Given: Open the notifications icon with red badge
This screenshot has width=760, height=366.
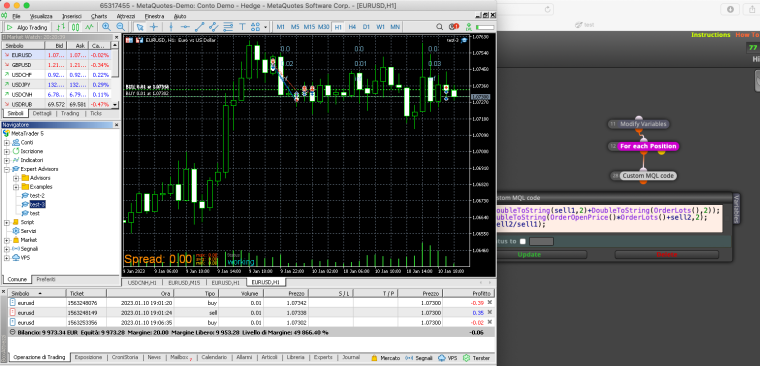Looking at the screenshot, I should (454, 27).
